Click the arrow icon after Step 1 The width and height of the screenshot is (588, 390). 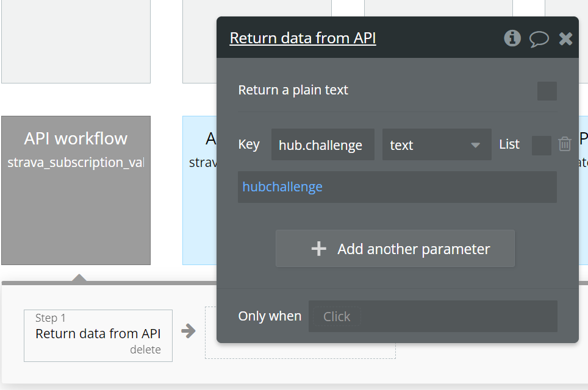[x=189, y=331]
